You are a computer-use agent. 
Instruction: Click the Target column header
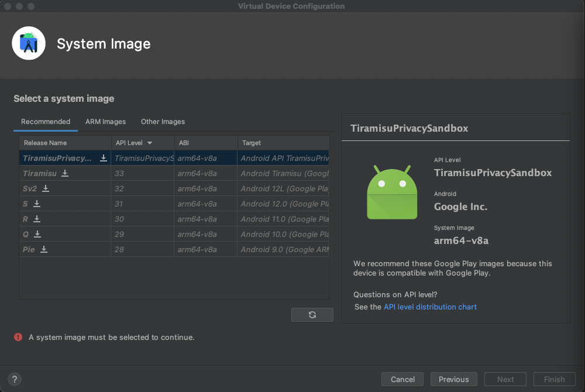click(283, 143)
